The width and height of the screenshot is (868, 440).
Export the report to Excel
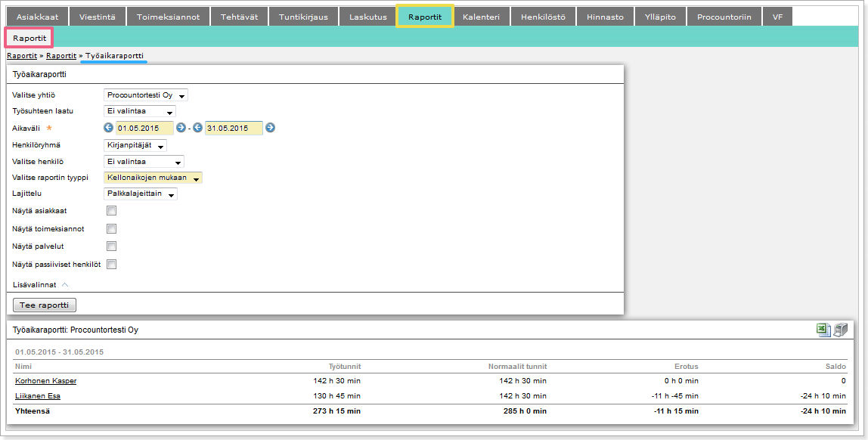823,330
